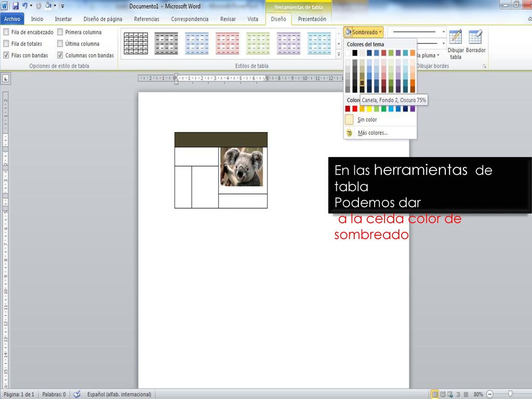Select the Borrador eraser tool

pyautogui.click(x=475, y=37)
